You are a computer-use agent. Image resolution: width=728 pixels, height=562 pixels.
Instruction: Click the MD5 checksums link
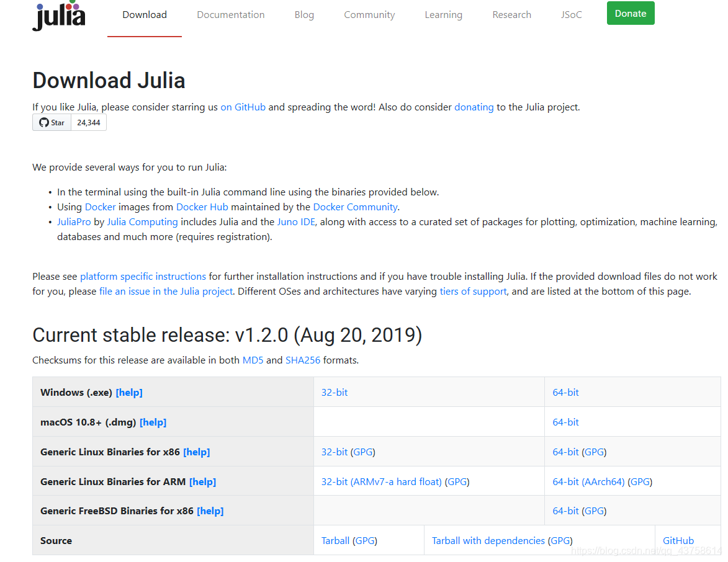(x=253, y=360)
